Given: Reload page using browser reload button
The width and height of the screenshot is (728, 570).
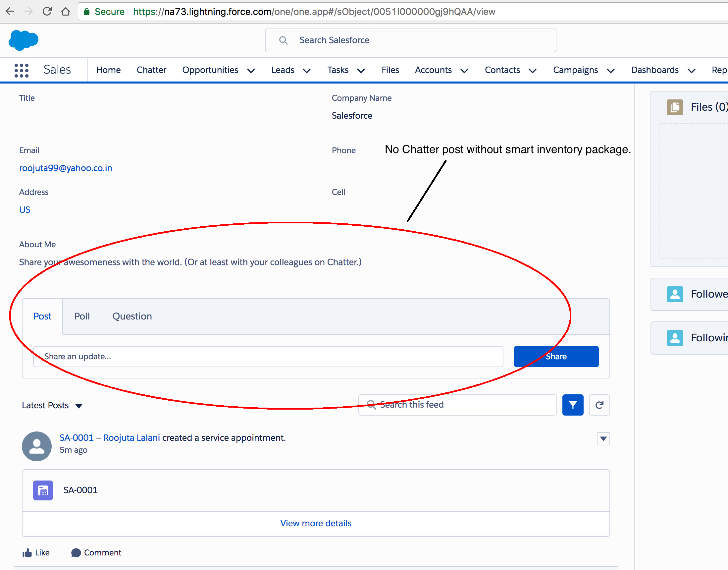Looking at the screenshot, I should (x=47, y=12).
